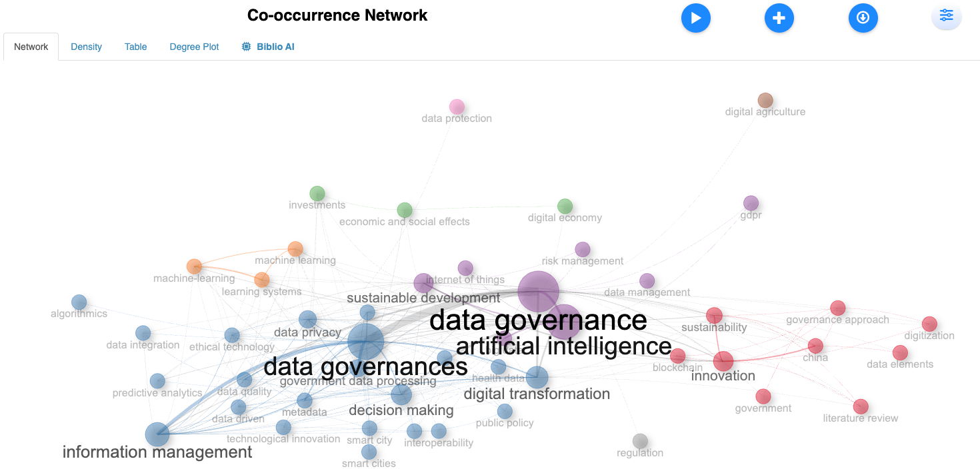Click the literature review red node
This screenshot has height=469, width=980.
coord(861,406)
